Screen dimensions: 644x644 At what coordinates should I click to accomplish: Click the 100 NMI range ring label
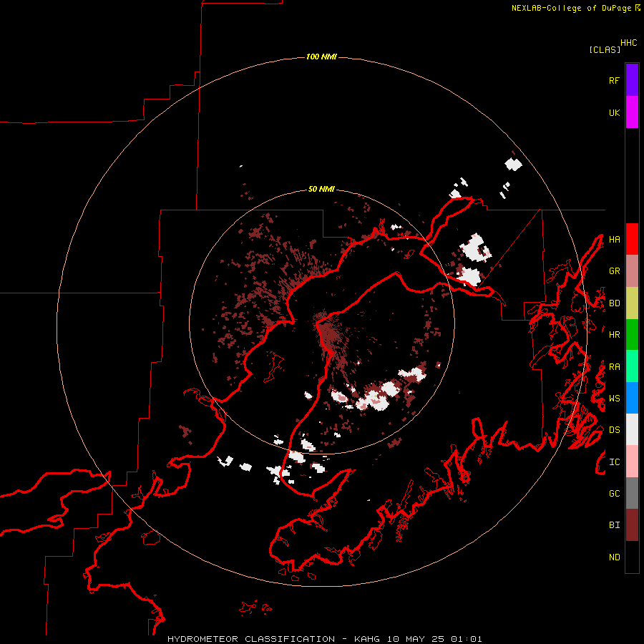[321, 57]
